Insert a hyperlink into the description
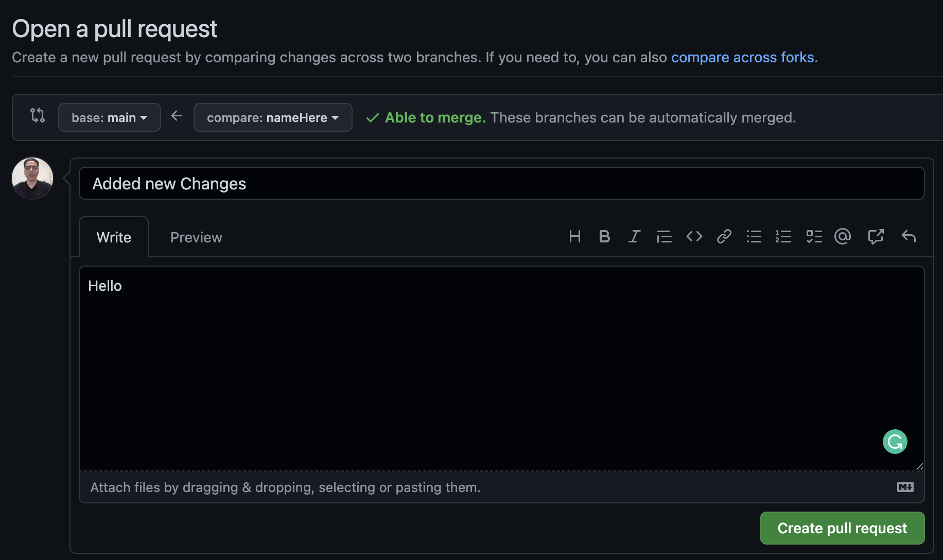 click(724, 237)
